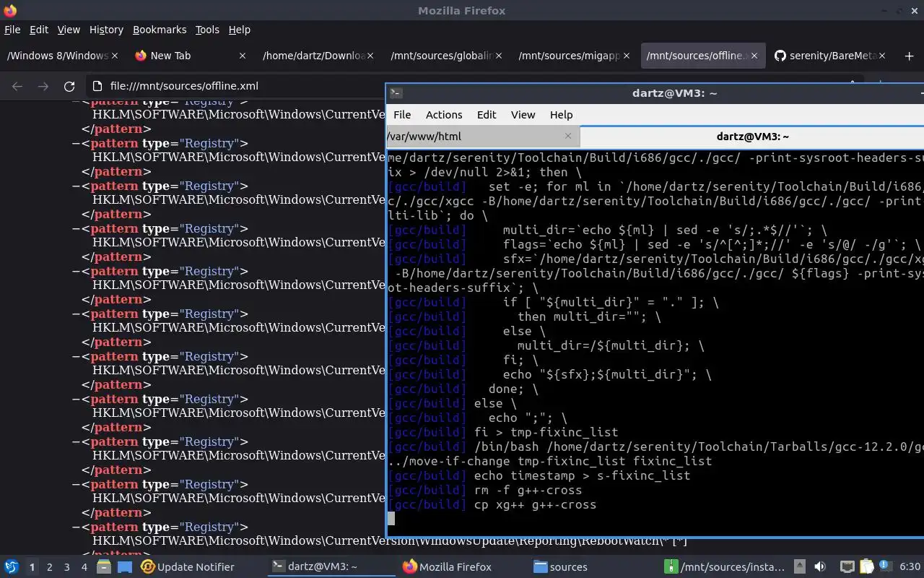Open Firefox File menu
Viewport: 924px width, 578px height.
tap(12, 30)
